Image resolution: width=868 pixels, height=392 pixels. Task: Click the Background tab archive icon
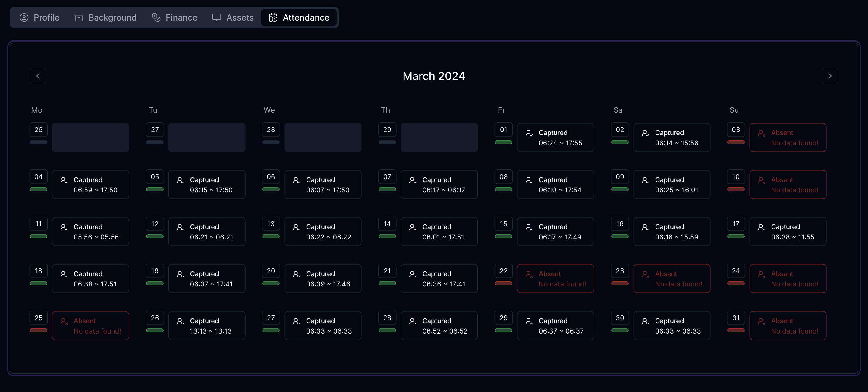[x=79, y=17]
